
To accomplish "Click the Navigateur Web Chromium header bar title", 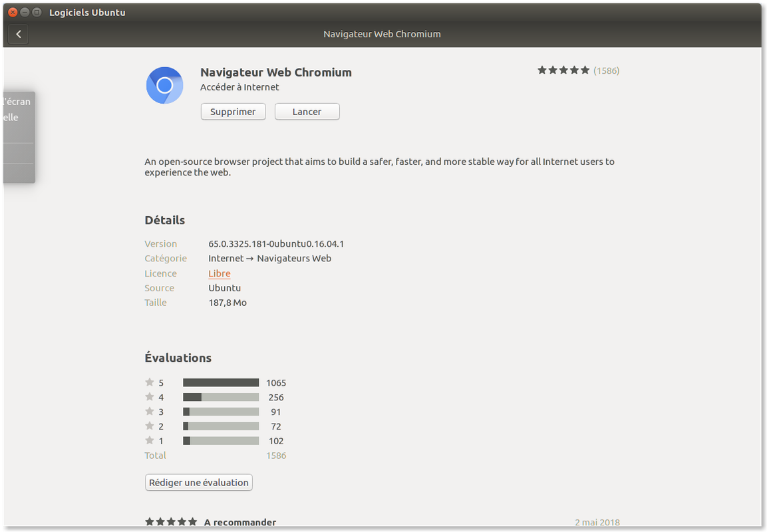I will 382,34.
